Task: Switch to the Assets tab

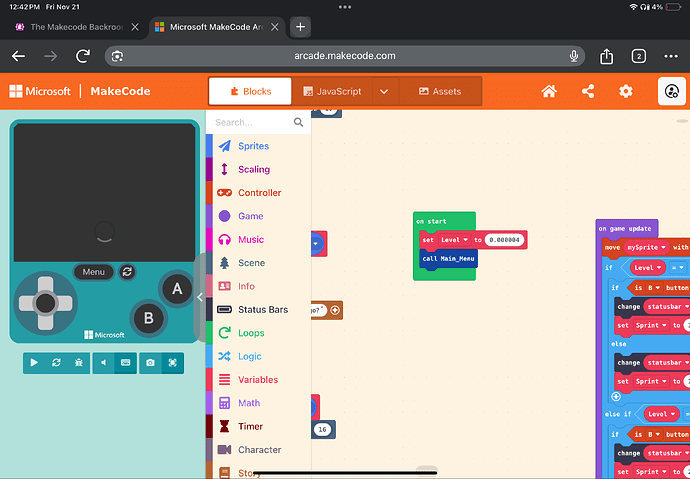Action: pyautogui.click(x=440, y=91)
